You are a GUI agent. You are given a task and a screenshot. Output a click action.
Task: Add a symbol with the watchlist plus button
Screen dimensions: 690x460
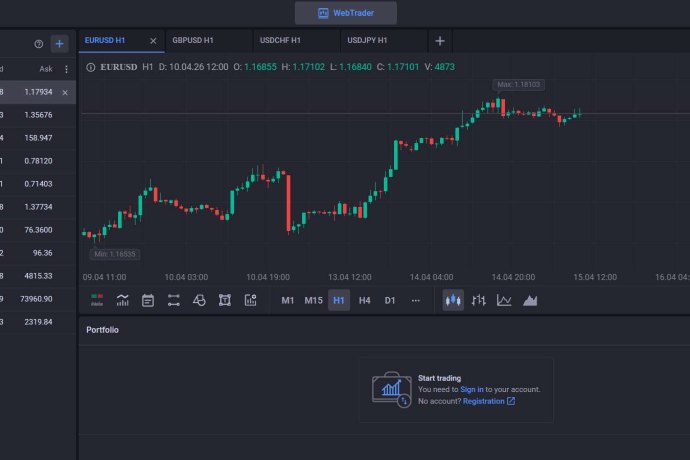point(59,44)
